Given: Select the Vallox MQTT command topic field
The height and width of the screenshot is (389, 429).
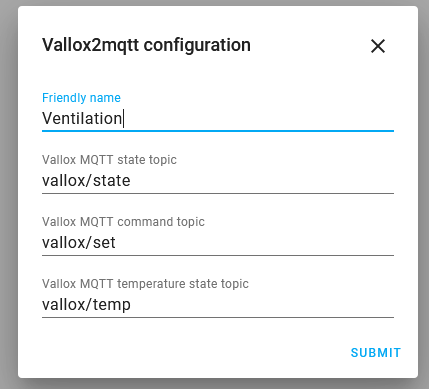Looking at the screenshot, I should [x=218, y=236].
